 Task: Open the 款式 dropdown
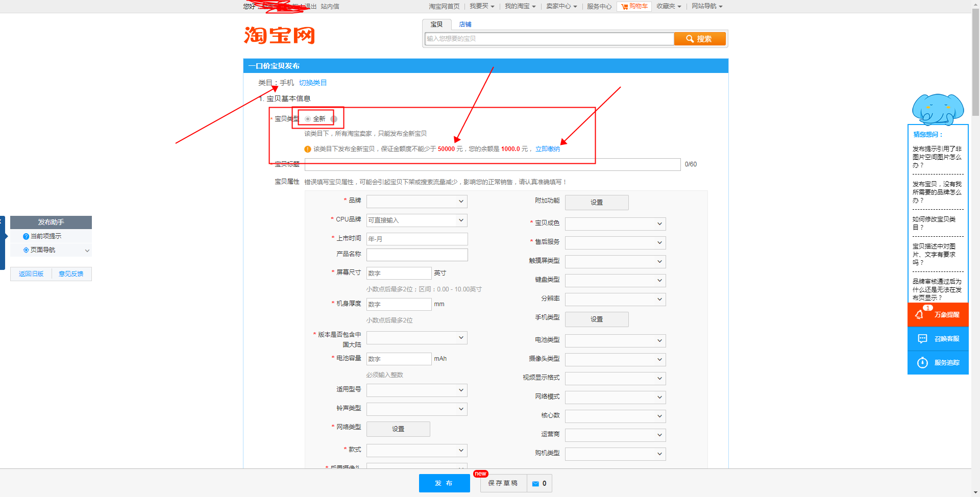417,451
